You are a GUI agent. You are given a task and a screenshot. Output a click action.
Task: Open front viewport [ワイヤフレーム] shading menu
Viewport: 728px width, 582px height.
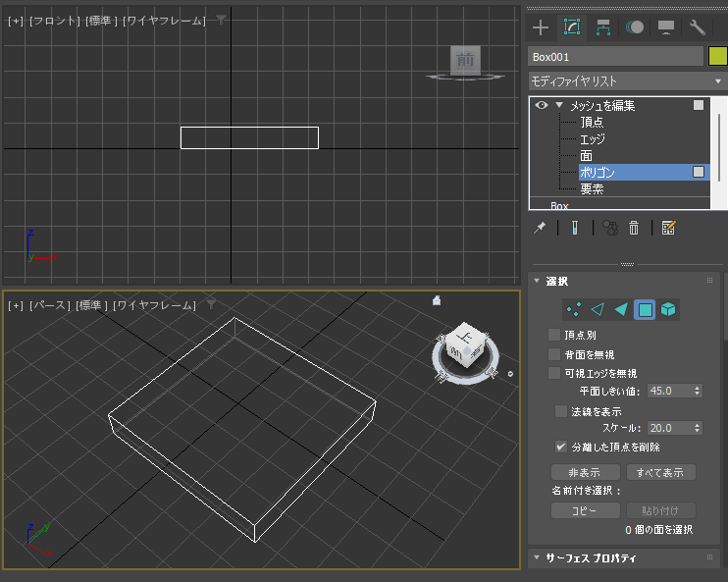165,21
